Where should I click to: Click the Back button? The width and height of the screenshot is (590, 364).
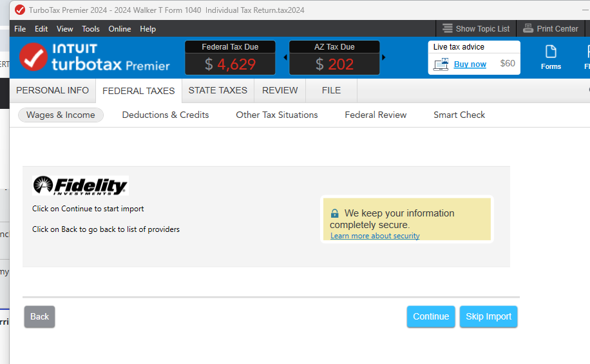[x=39, y=316]
